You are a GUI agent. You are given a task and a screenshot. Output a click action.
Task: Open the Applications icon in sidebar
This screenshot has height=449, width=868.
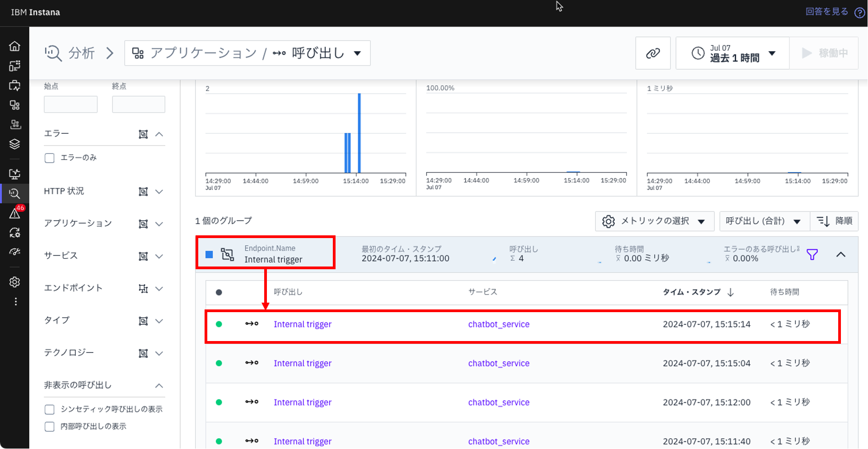pos(14,105)
